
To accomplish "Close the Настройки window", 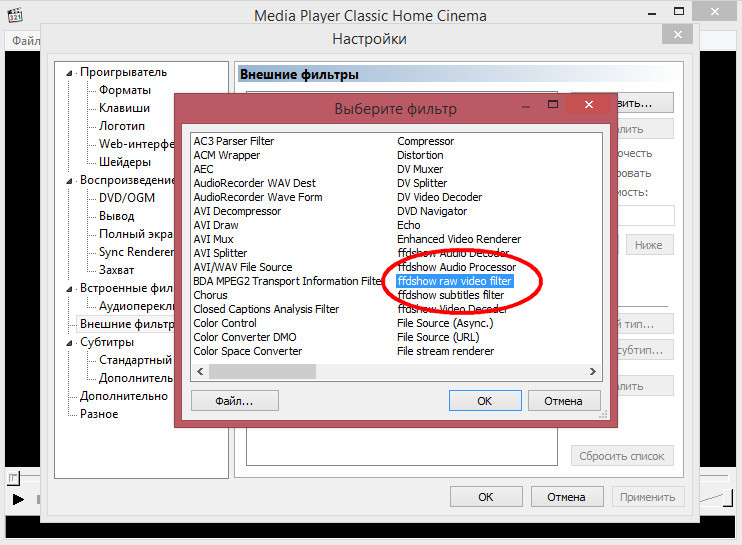I will click(x=678, y=35).
